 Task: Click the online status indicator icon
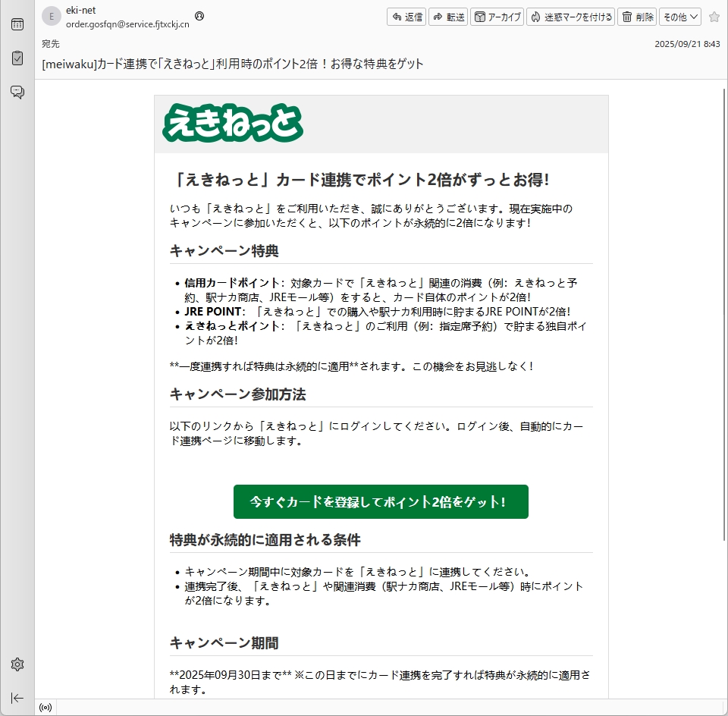(45, 708)
